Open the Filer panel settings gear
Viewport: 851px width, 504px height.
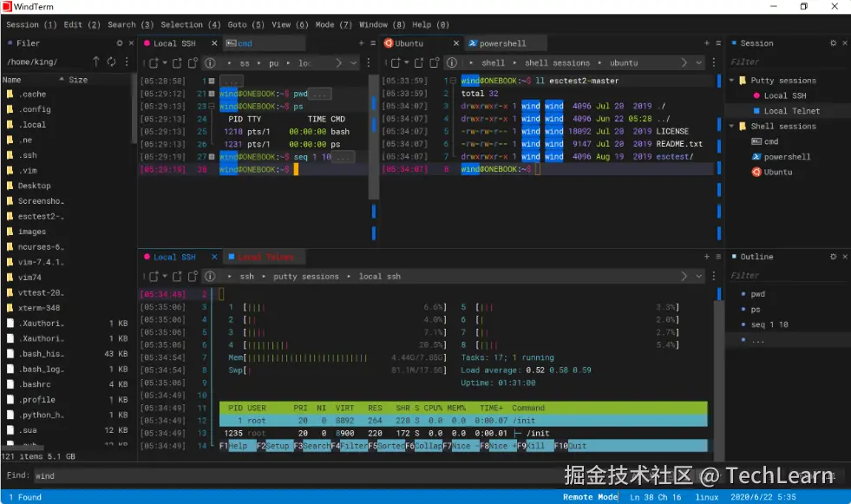[120, 43]
